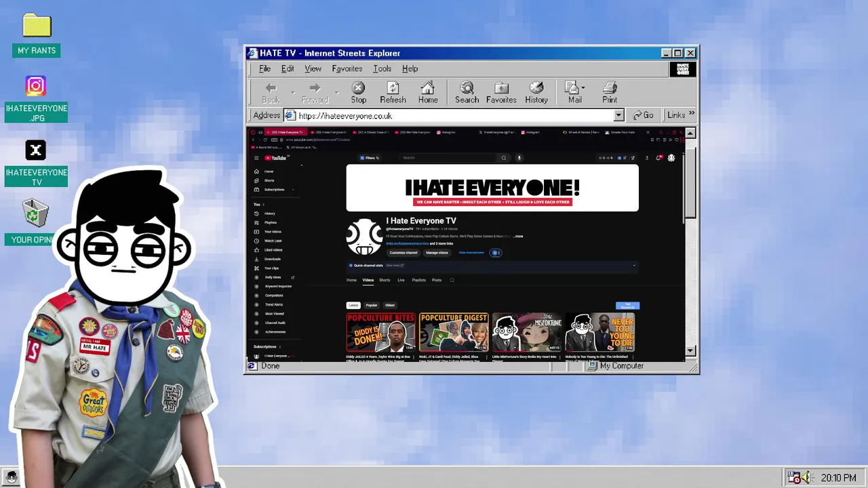Switch to the channel Home tab
The width and height of the screenshot is (868, 488).
[x=351, y=280]
